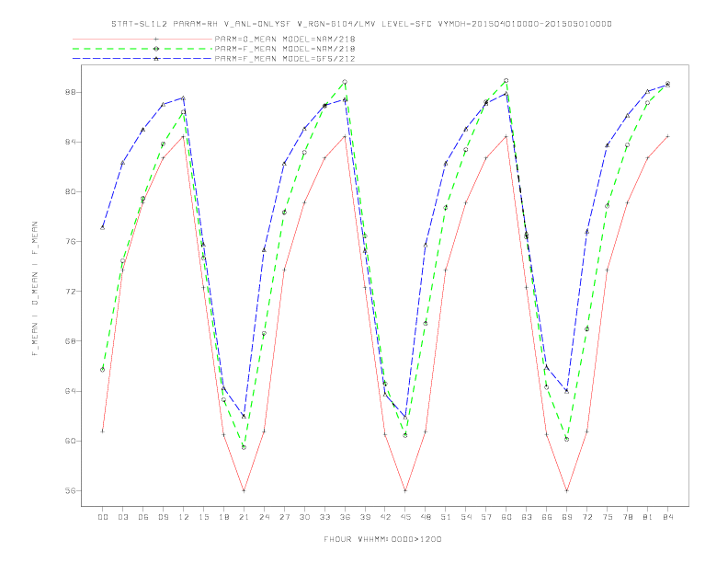Viewport: 728px width, 563px height.
Task: Select legend label PARM=F_MEAN MODEL=NAM/218
Action: pyautogui.click(x=285, y=49)
